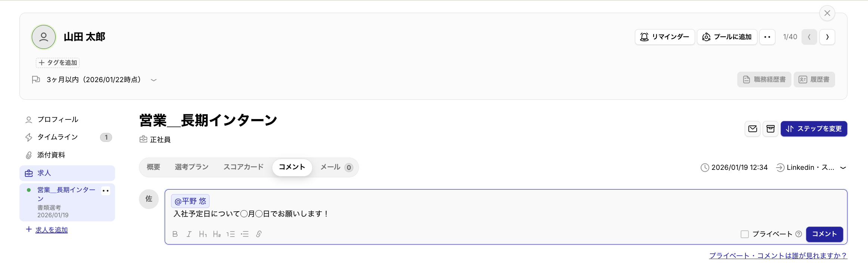Click the タグを追加 tag field

pos(58,63)
